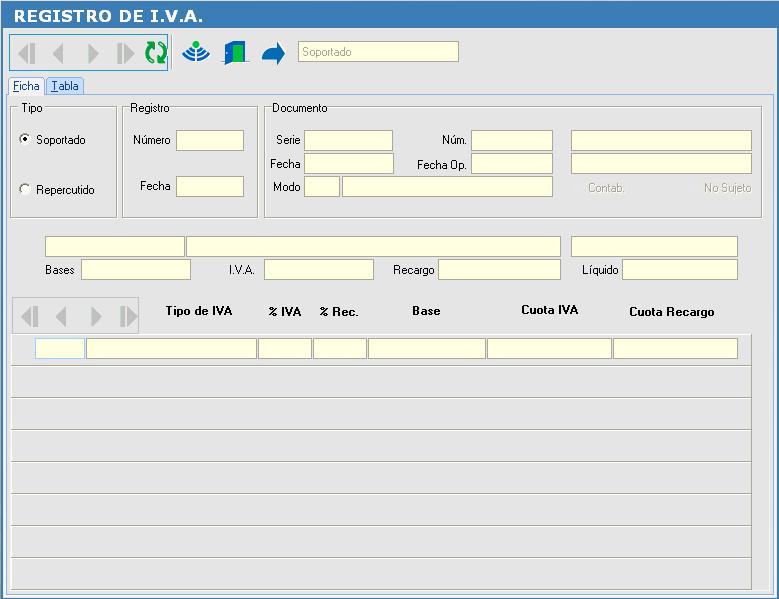Viewport: 779px width, 599px height.
Task: Switch to the Tabla tab
Action: [65, 86]
